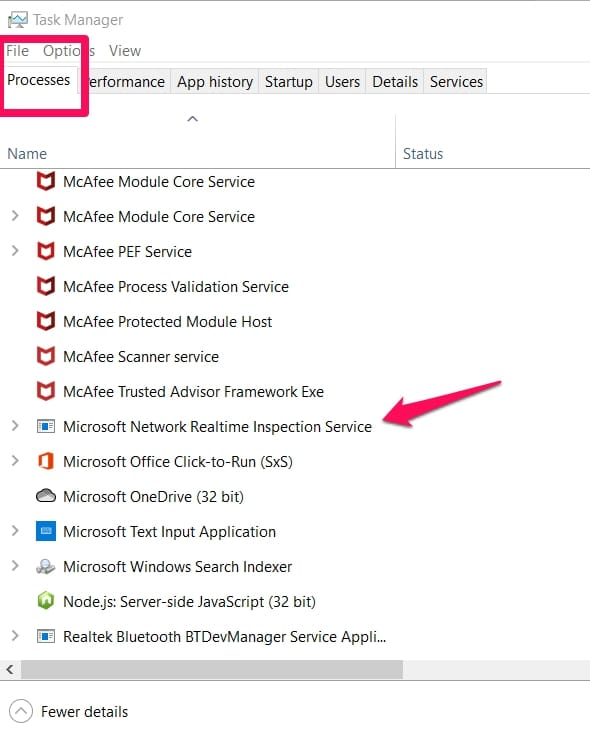Switch to the Performance tab
This screenshot has width=590, height=731.
coord(124,82)
